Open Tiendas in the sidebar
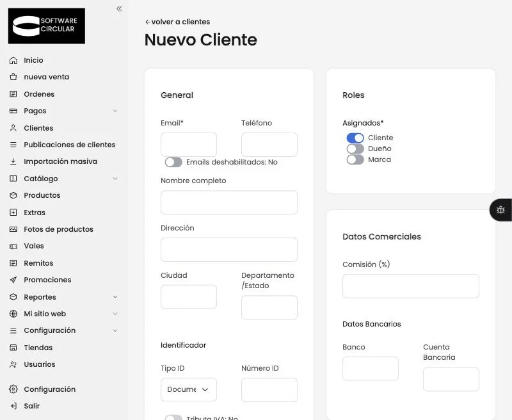 coord(38,348)
